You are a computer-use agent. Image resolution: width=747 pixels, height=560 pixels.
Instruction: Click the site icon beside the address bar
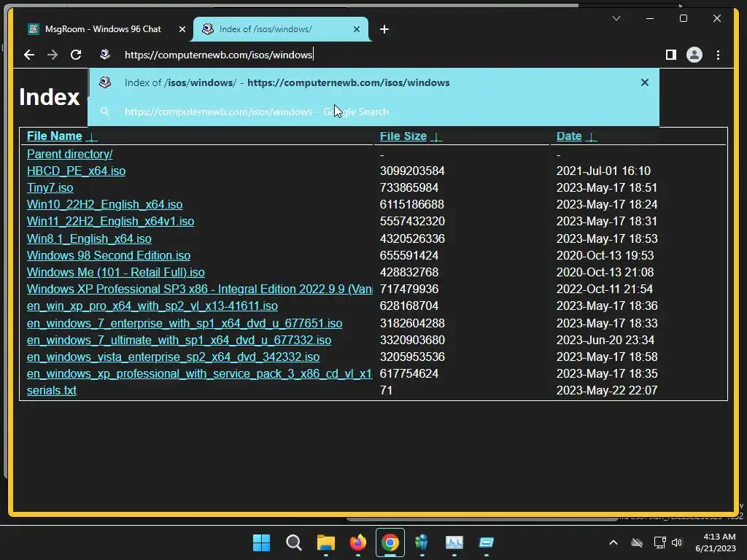[x=105, y=54]
